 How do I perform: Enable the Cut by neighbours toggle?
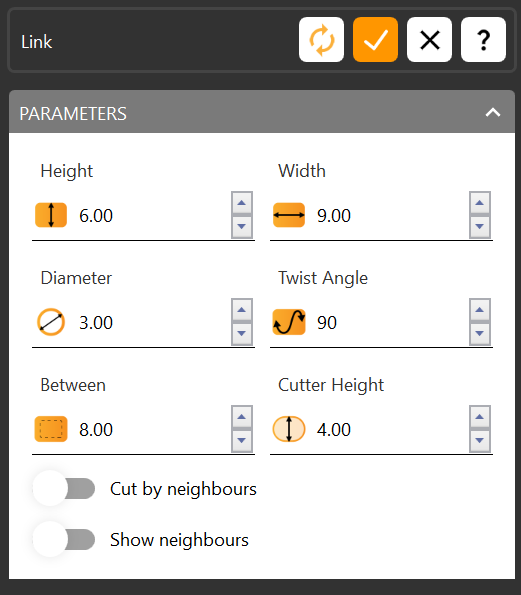click(64, 488)
